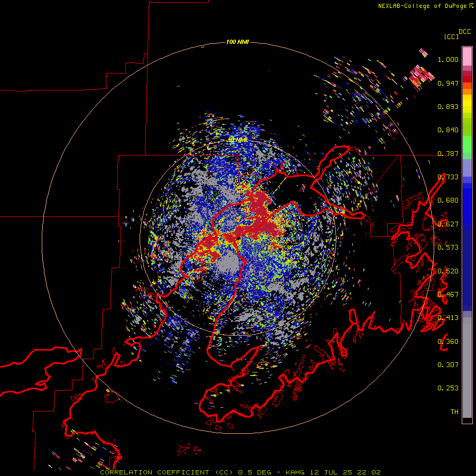Click the TH threshold label
This screenshot has height=476, width=476.
454,412
